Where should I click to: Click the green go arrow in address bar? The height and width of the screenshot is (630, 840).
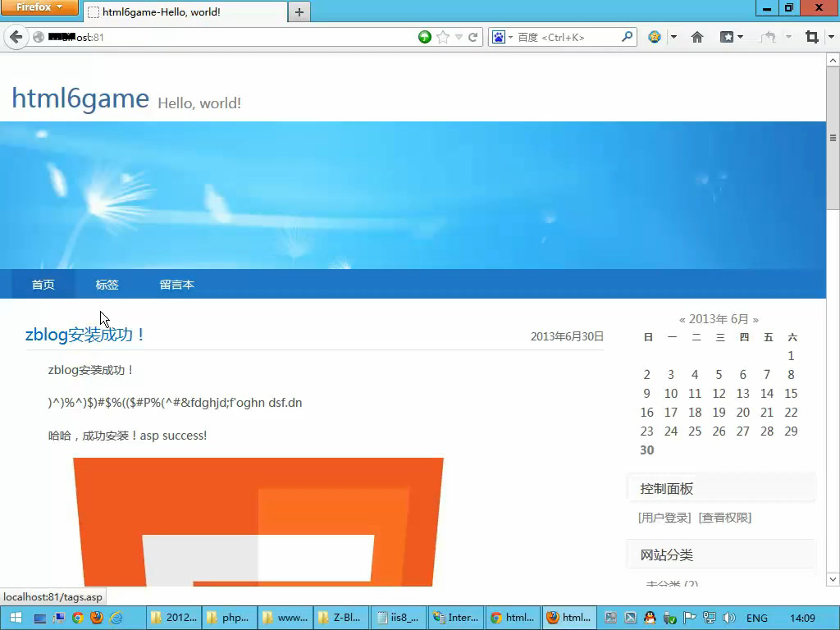coord(425,37)
